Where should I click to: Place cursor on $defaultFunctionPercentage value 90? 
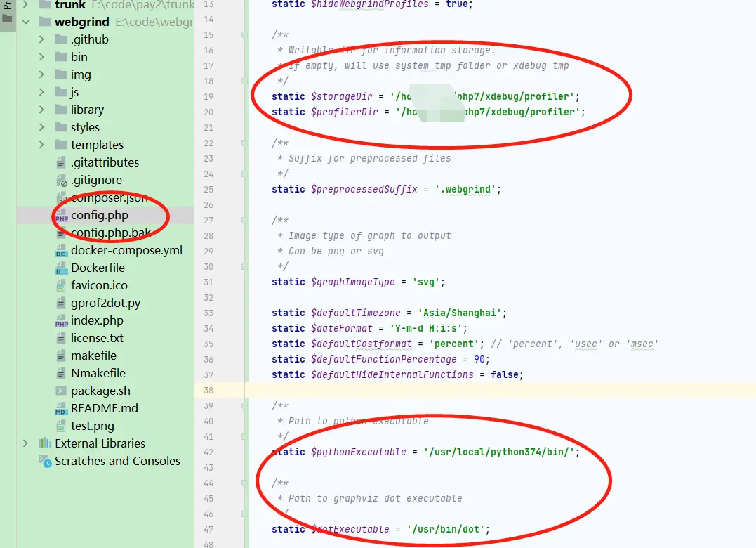pos(479,360)
